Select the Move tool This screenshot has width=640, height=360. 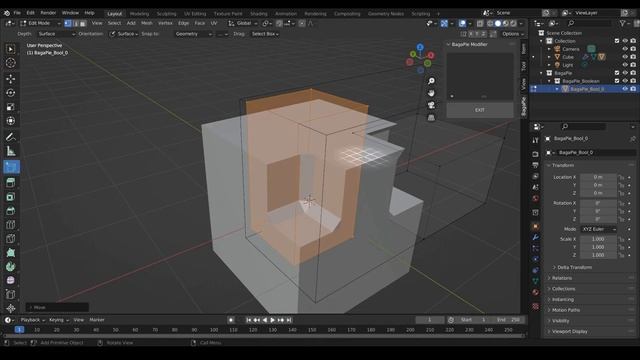(11, 78)
